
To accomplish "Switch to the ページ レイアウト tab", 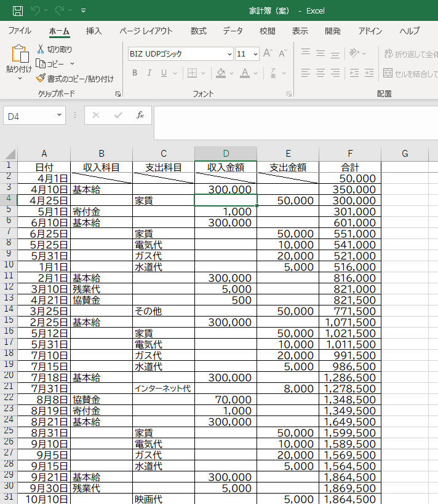I will (146, 31).
